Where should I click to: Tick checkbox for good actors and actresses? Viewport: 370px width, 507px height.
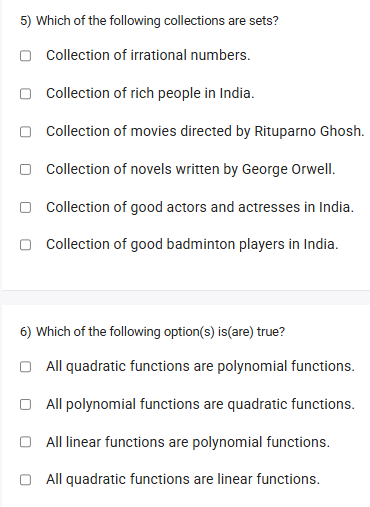click(25, 207)
